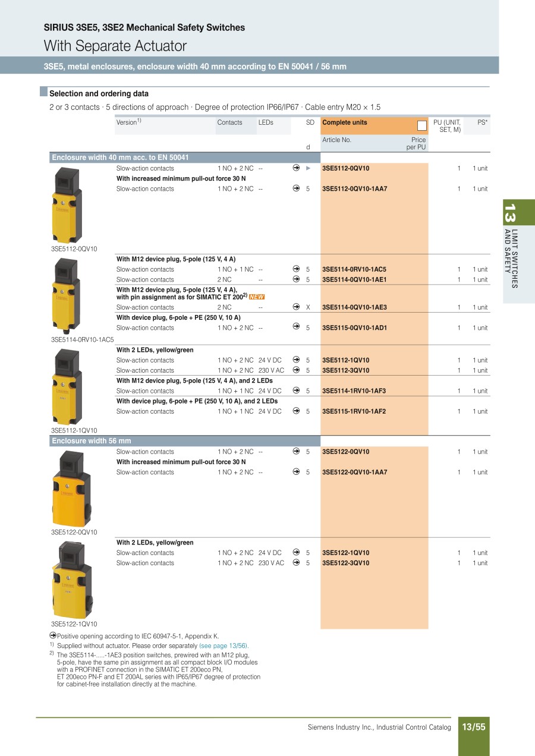Select article number 3SE5112-0QV10-1AA7

click(354, 188)
